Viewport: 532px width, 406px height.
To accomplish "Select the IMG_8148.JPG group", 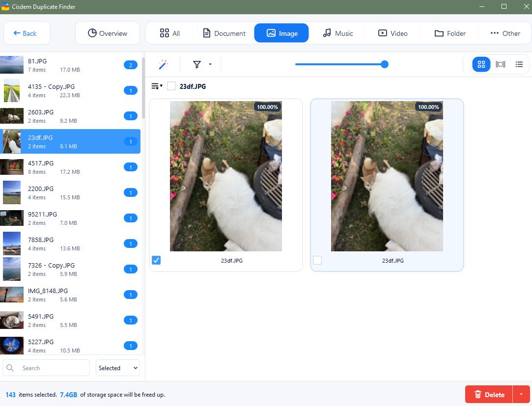I will click(x=70, y=295).
